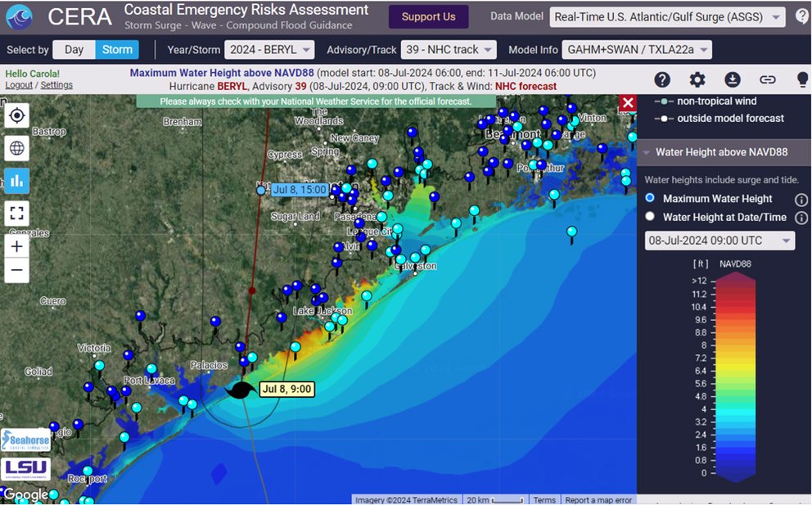Open the Year/Storm 2024 - BERYL dropdown

coord(269,50)
